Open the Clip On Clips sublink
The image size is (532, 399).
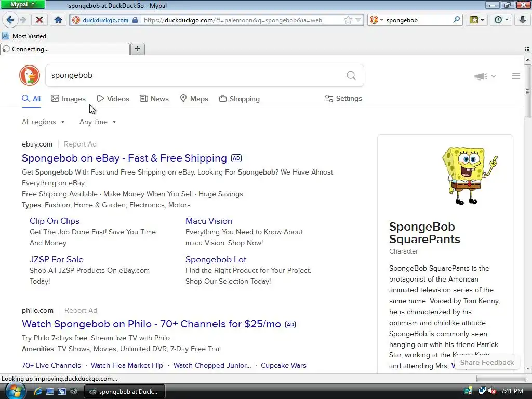click(x=54, y=221)
